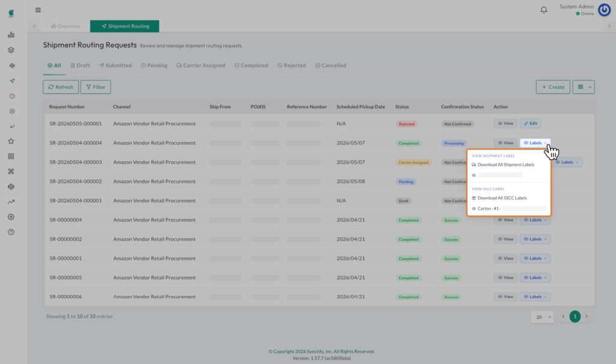Expand the table layout dropdown arrow
The image size is (616, 364).
tap(590, 87)
